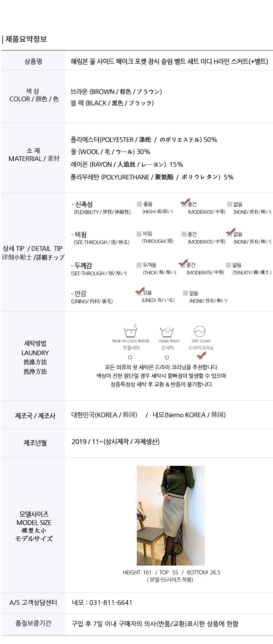273x644 pixels.
Task: Click the hand wash icon
Action: pos(167,332)
